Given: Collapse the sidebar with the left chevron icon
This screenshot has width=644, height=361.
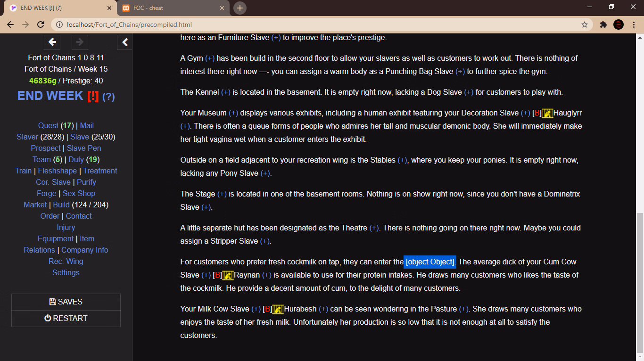Looking at the screenshot, I should click(x=124, y=42).
